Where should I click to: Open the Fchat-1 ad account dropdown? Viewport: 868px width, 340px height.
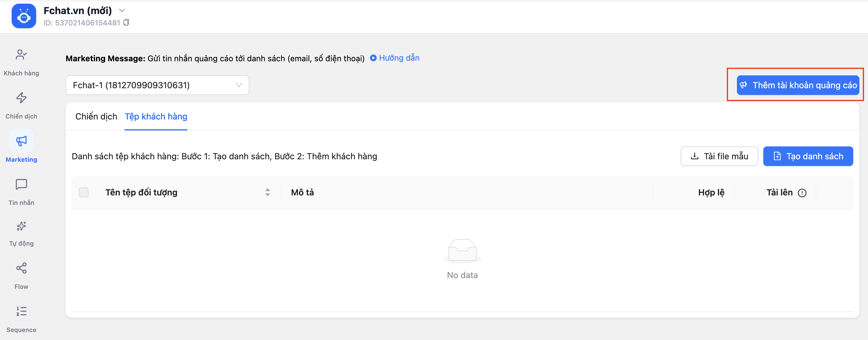(x=157, y=85)
